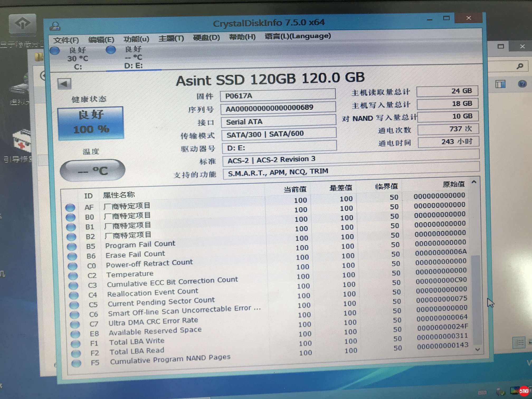This screenshot has height=399, width=532.
Task: Click the help question mark icon
Action: point(522,84)
